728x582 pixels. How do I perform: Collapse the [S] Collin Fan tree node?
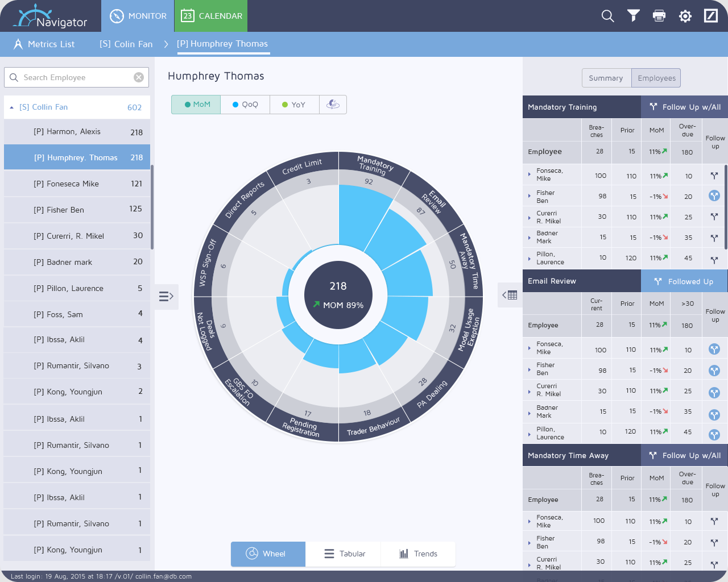coord(11,107)
